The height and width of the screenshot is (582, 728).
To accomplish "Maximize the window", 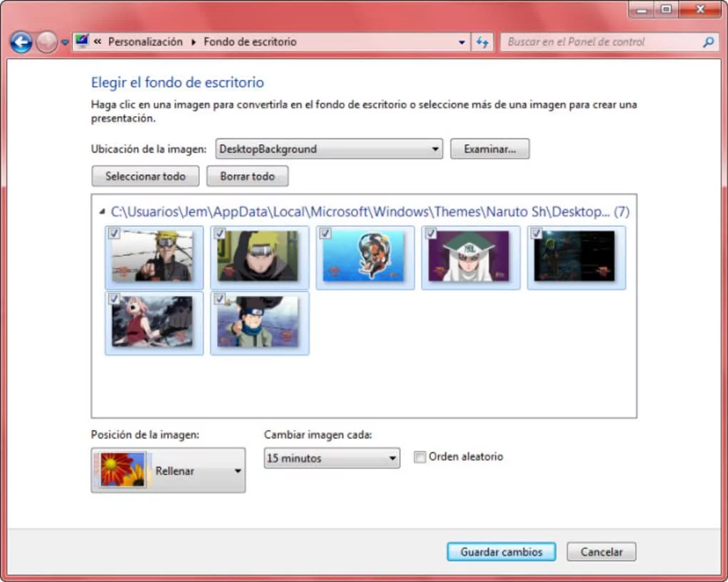I will (x=667, y=9).
